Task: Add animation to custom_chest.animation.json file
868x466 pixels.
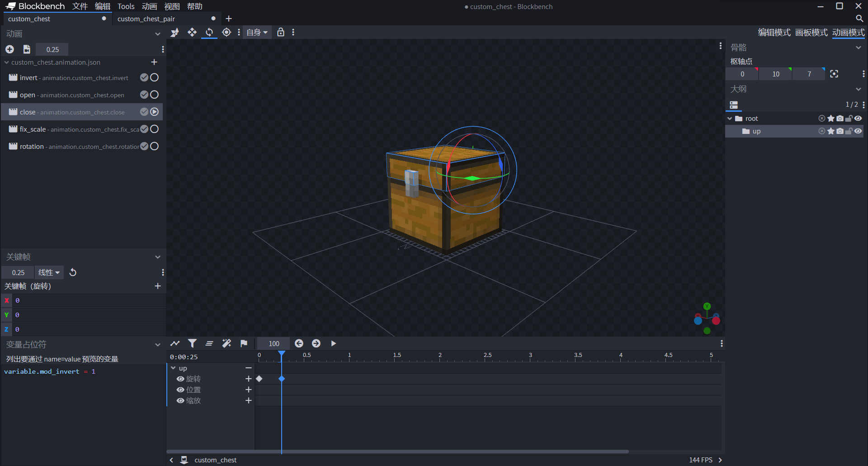Action: coord(154,62)
